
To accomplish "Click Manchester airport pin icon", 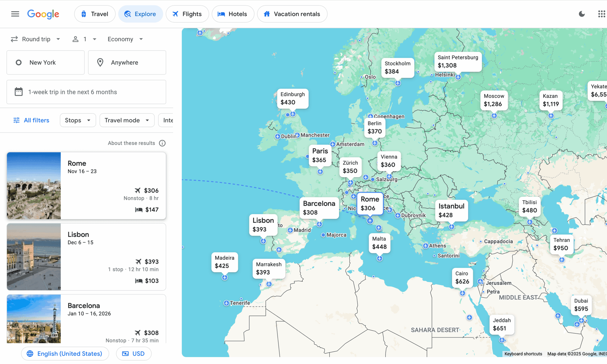I will point(297,135).
